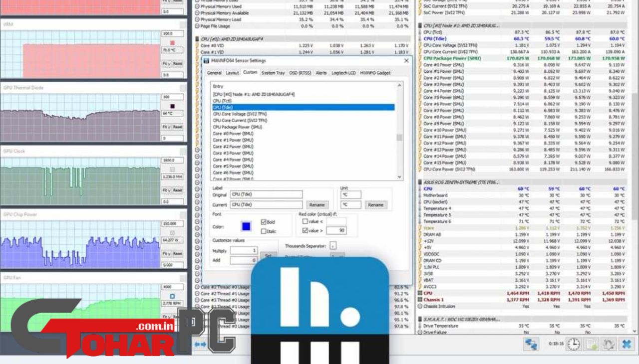Click the voltage icon next to Vcore
639x364 pixels.
click(419, 228)
